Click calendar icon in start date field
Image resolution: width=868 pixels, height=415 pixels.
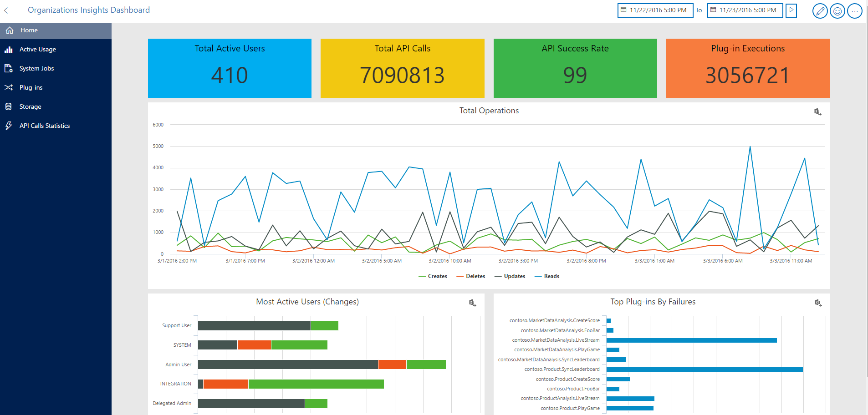[623, 10]
